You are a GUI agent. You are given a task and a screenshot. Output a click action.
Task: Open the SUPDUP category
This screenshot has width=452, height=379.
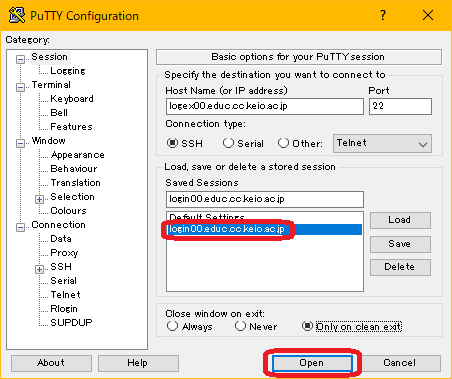pyautogui.click(x=71, y=323)
